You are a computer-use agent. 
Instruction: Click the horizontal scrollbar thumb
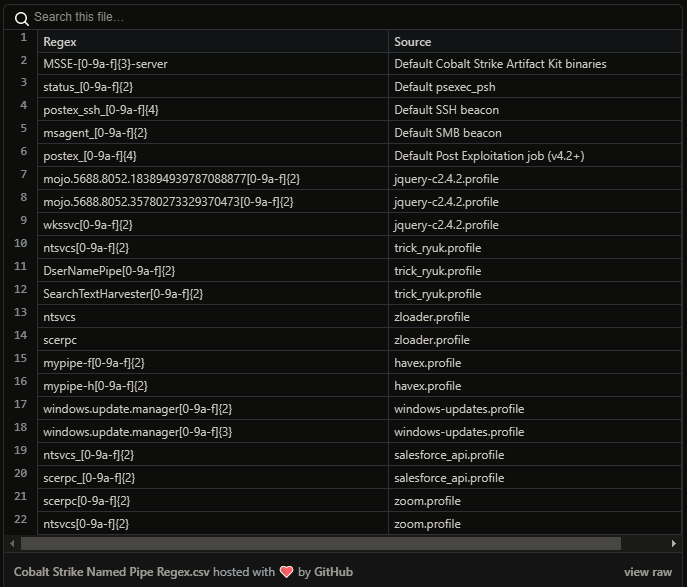(x=321, y=544)
